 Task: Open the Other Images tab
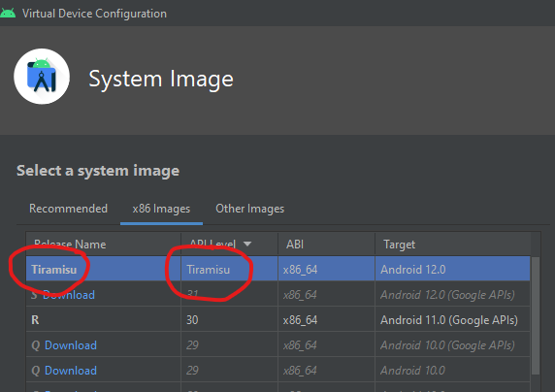tap(250, 209)
